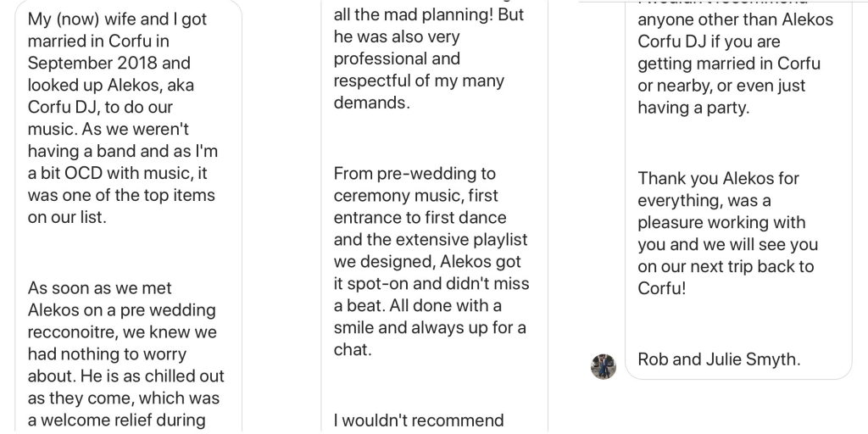Click the paragraph beginning 'From pre-wedding to'
Viewport: 868px width, 434px height.
click(x=431, y=261)
